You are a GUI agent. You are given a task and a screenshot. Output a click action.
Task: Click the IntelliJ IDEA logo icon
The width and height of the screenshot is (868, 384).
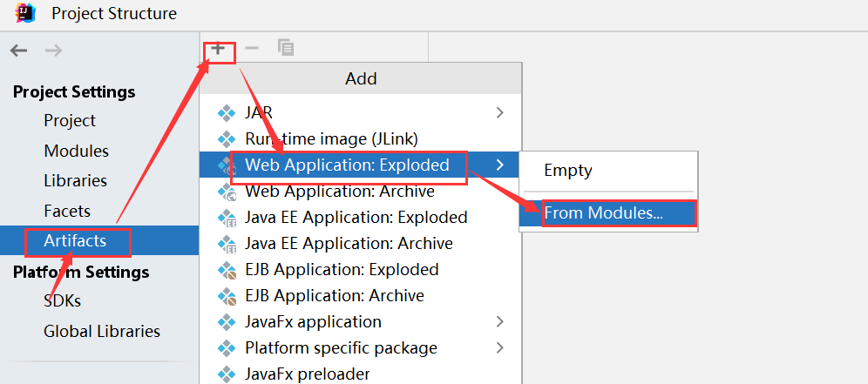[x=25, y=12]
